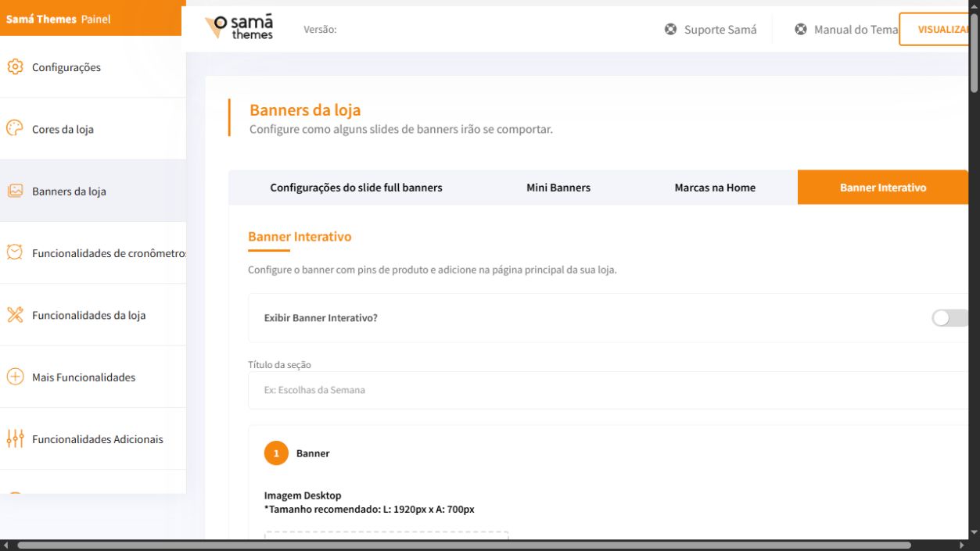Switch to the Marcas na Home tab

point(715,188)
